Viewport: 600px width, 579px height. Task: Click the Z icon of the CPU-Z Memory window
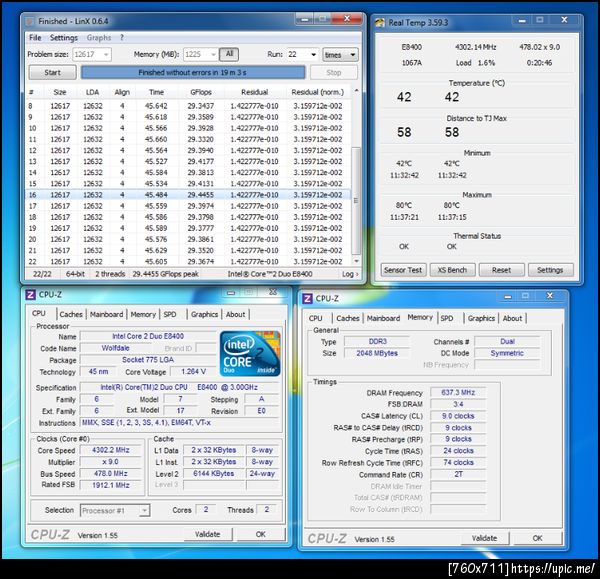tap(307, 298)
